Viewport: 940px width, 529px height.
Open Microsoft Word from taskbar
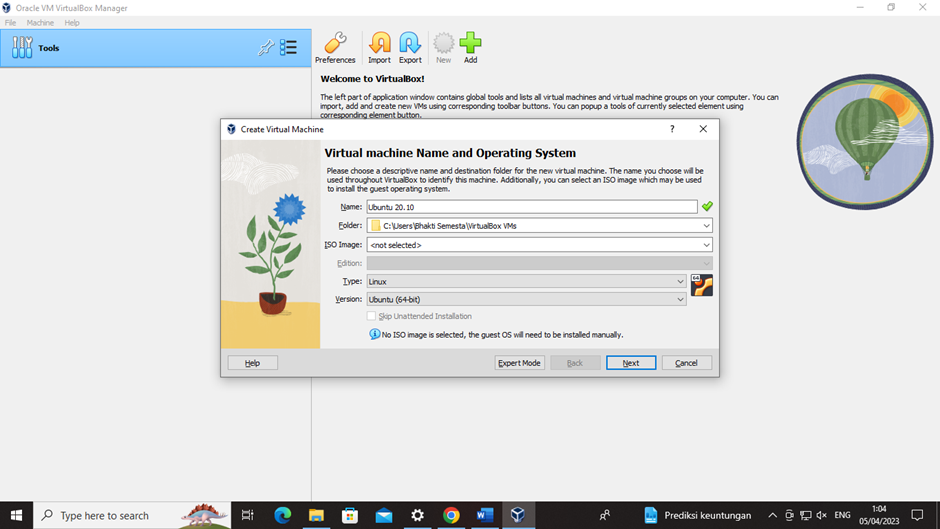[x=485, y=515]
